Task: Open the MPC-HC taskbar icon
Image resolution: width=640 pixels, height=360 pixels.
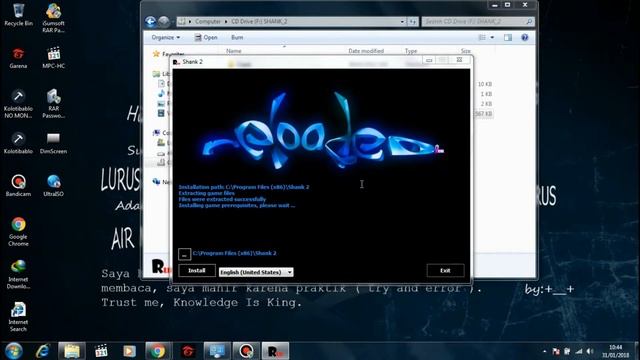Action: [101, 351]
